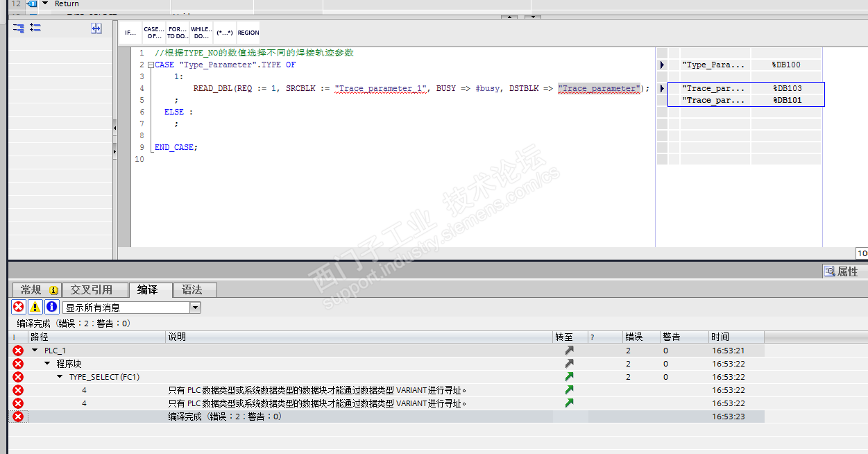This screenshot has height=454, width=868.
Task: Click the 错误 column header
Action: tap(641, 337)
